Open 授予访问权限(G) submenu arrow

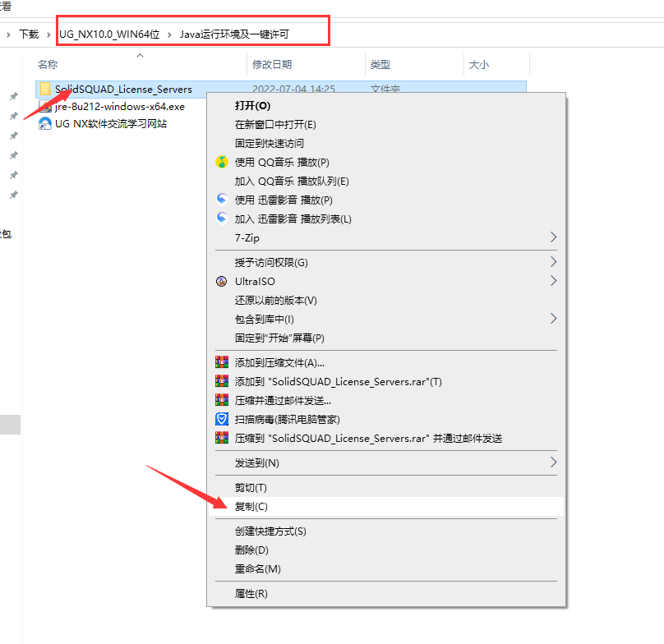[553, 262]
